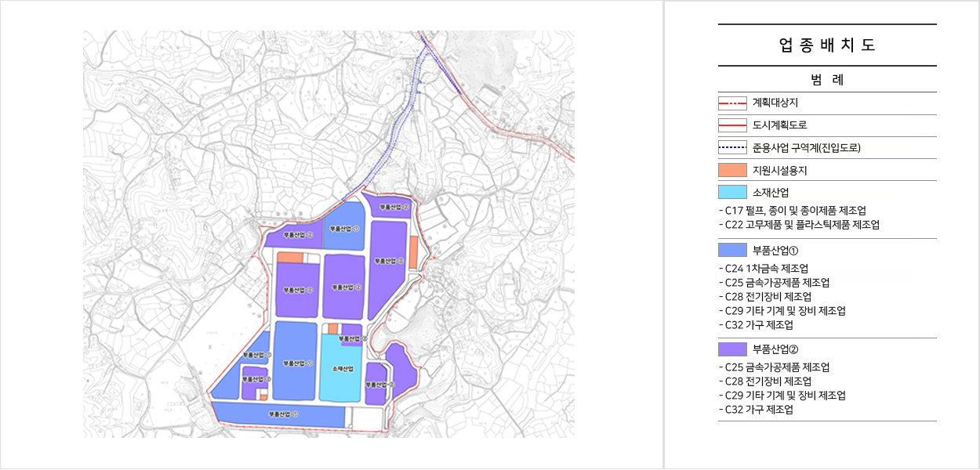Select the blue 부품산업① legend swatch
The width and height of the screenshot is (980, 470).
(x=732, y=251)
